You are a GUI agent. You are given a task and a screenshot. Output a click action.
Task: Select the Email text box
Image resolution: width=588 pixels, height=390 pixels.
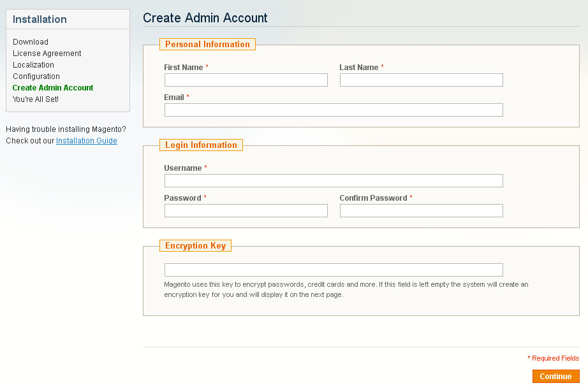[x=334, y=110]
